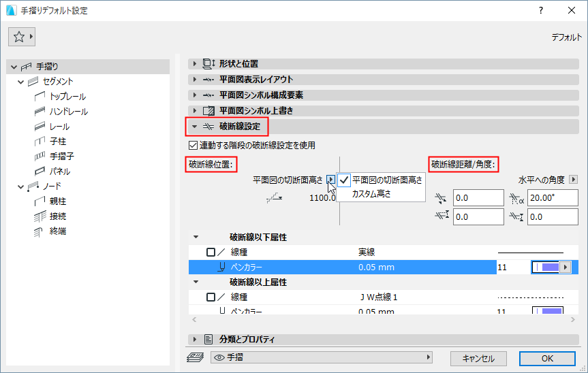Collapse the 破断線以下属性 group
The height and width of the screenshot is (373, 588).
point(196,237)
